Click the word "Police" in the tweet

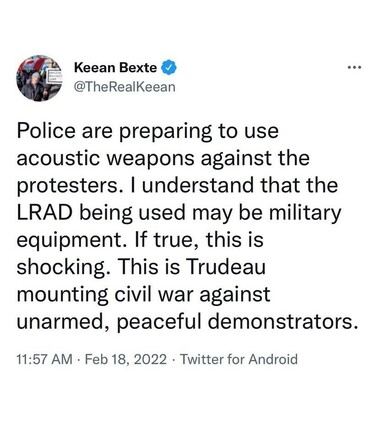tap(46, 131)
